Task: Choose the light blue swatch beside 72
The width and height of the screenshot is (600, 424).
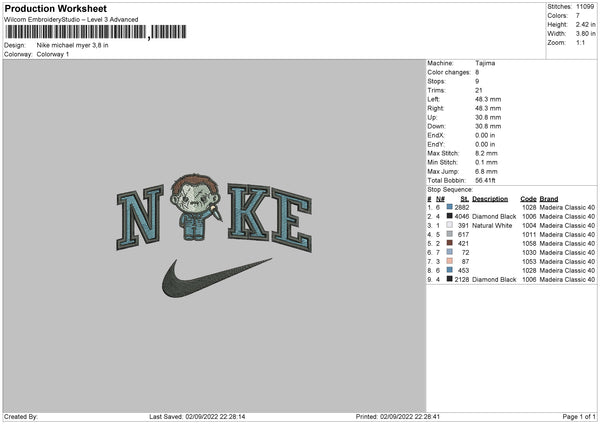Action: click(450, 252)
